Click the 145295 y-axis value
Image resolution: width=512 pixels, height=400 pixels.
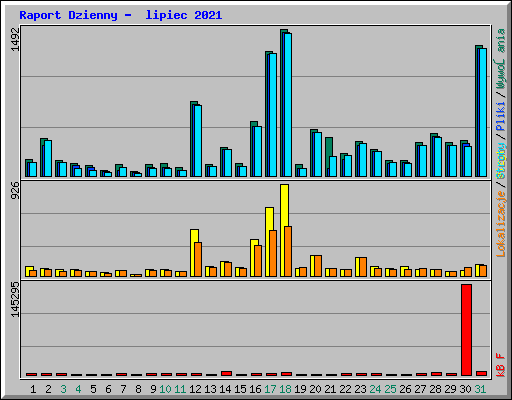(x=15, y=300)
